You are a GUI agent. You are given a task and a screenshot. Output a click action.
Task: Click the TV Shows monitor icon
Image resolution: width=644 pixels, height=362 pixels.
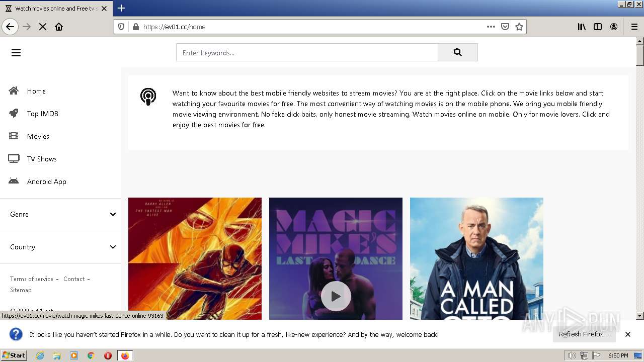coord(14,159)
